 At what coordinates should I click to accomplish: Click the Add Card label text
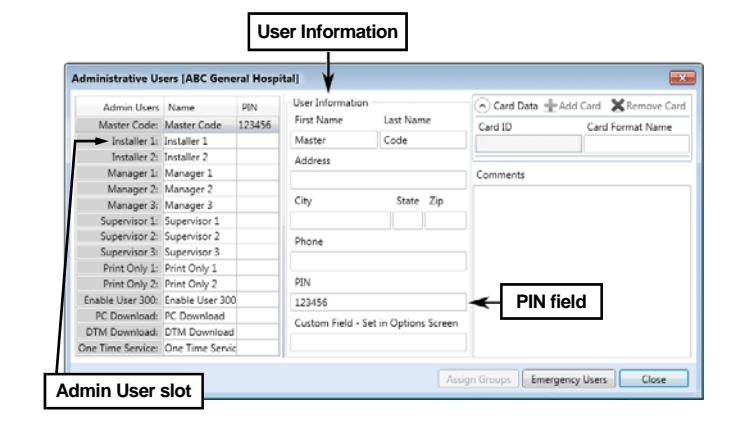coord(580,106)
